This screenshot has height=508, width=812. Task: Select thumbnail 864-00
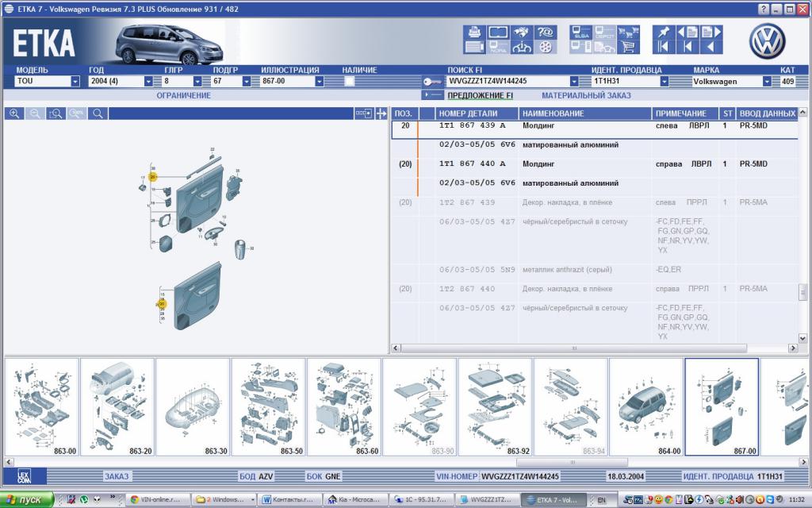coord(645,407)
